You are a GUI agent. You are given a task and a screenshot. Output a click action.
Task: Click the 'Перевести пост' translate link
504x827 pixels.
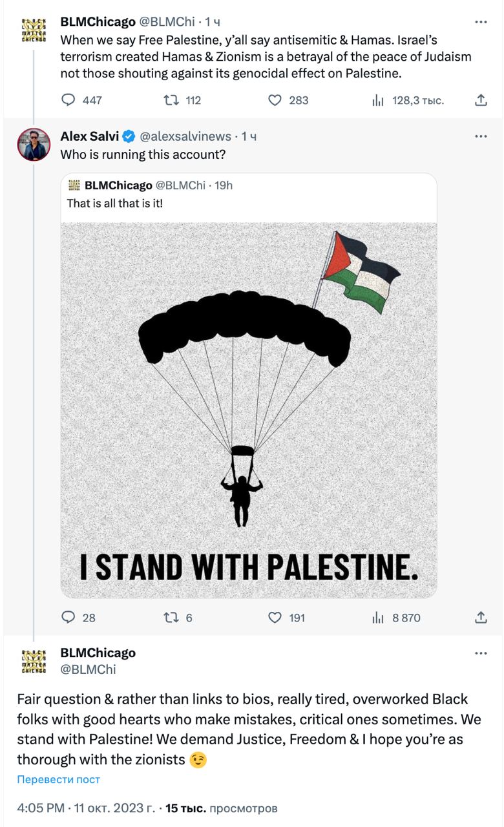point(59,779)
